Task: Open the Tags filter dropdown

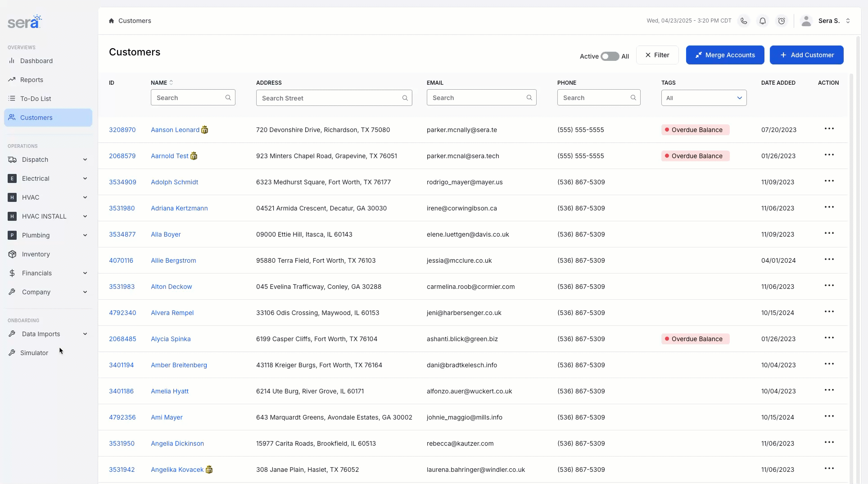Action: tap(704, 98)
